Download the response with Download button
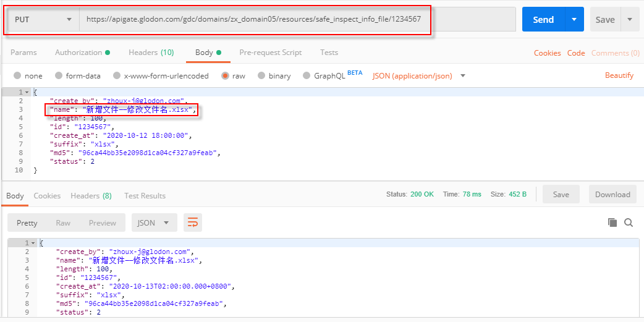The width and height of the screenshot is (644, 322). tap(612, 195)
